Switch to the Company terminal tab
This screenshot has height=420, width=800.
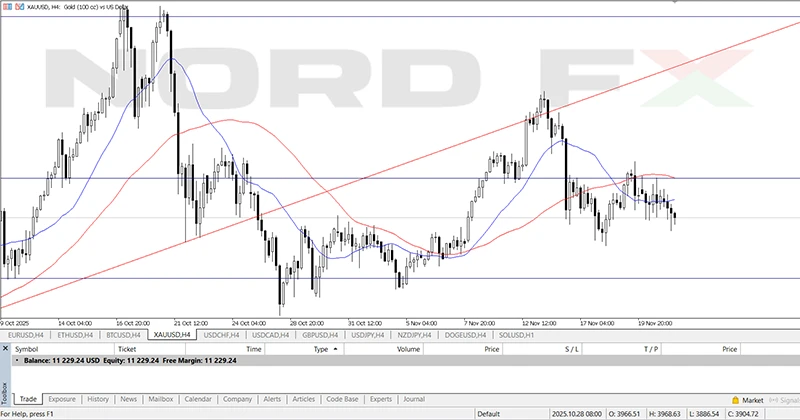[x=237, y=399]
